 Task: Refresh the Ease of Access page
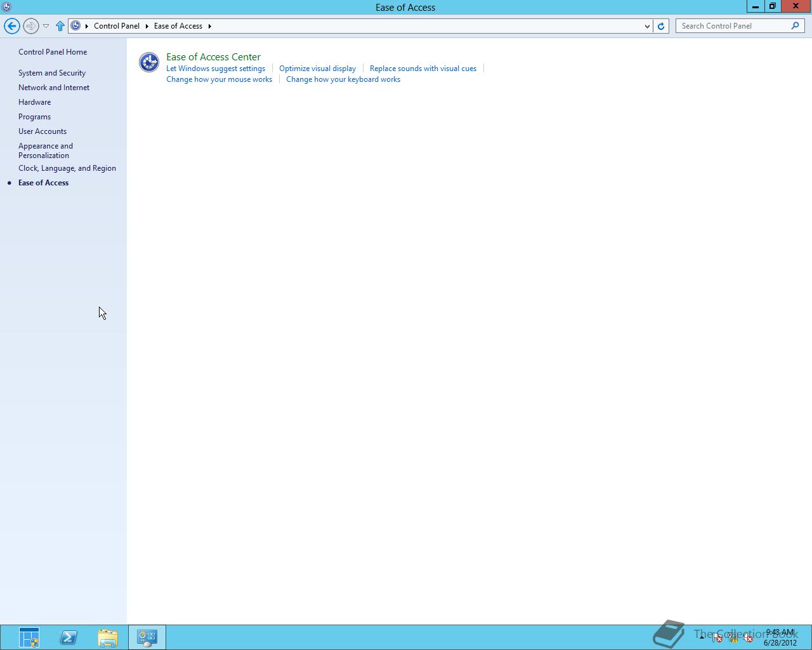[661, 26]
